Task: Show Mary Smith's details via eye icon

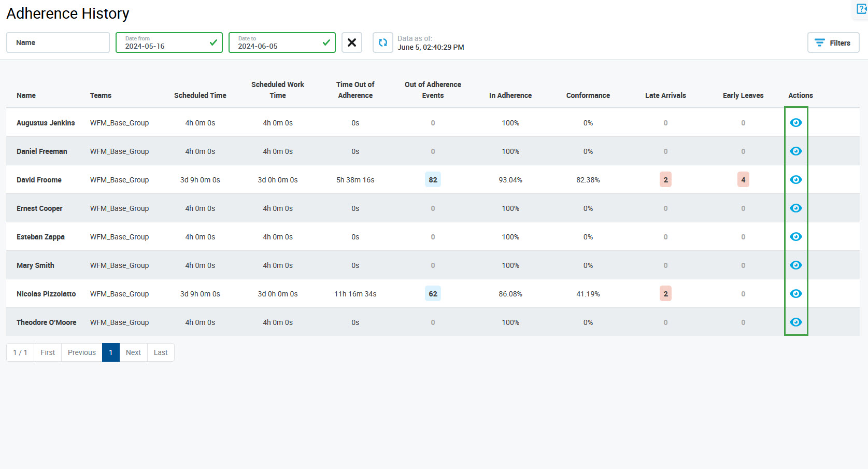Action: 795,265
